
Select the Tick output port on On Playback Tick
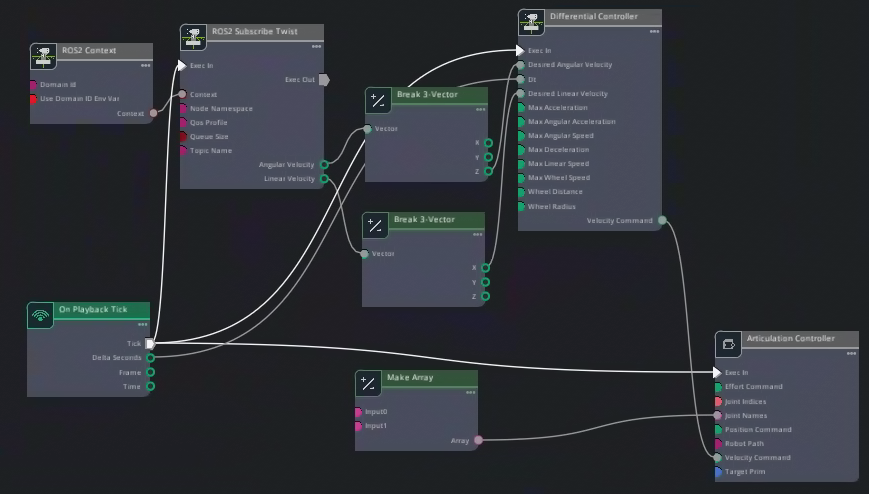150,344
